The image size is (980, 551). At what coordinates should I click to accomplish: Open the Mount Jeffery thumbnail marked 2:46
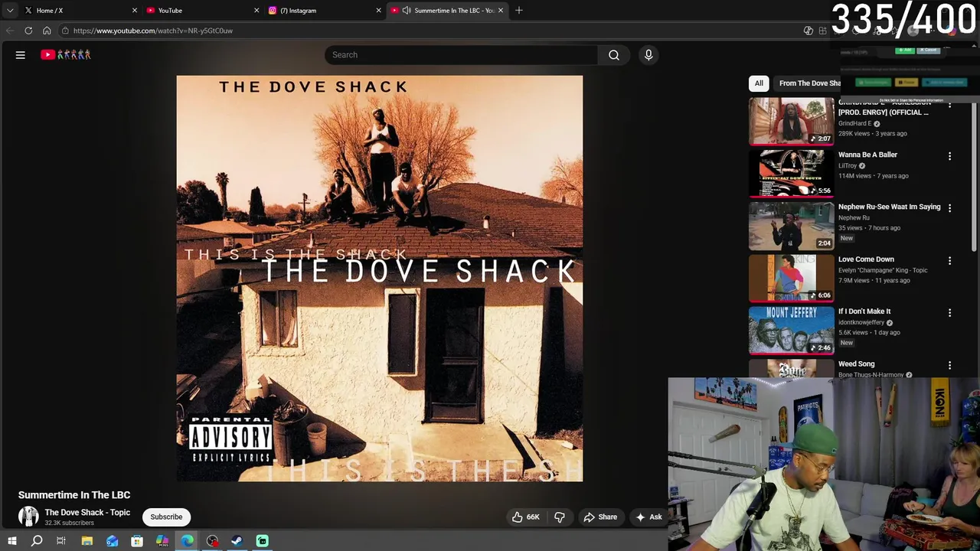[x=791, y=331]
